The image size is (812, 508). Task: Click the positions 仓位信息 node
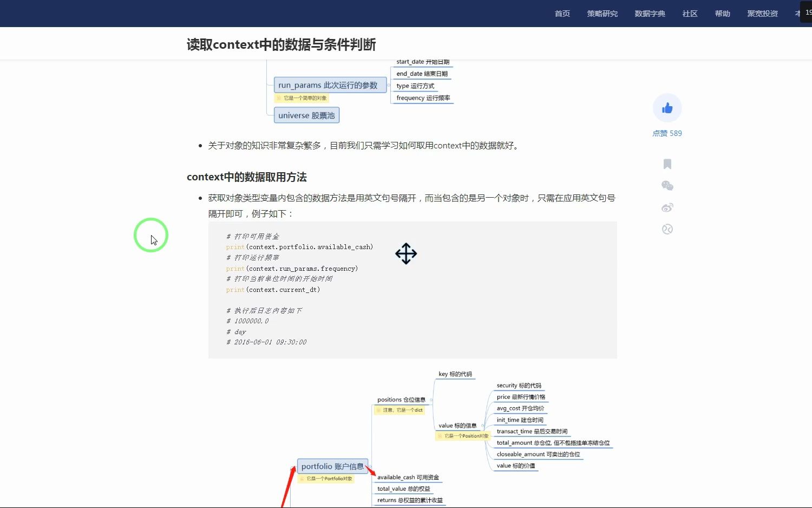[x=401, y=400]
